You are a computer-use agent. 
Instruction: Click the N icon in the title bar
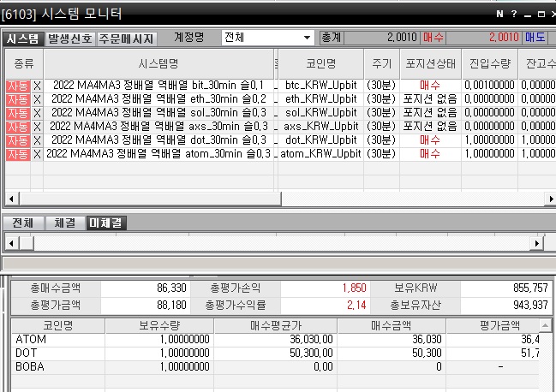[x=499, y=14]
